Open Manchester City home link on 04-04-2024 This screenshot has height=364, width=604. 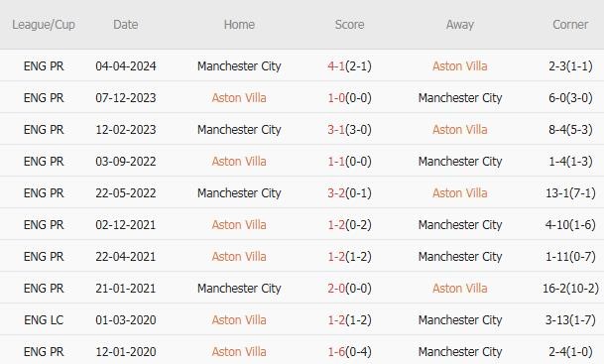pos(239,65)
